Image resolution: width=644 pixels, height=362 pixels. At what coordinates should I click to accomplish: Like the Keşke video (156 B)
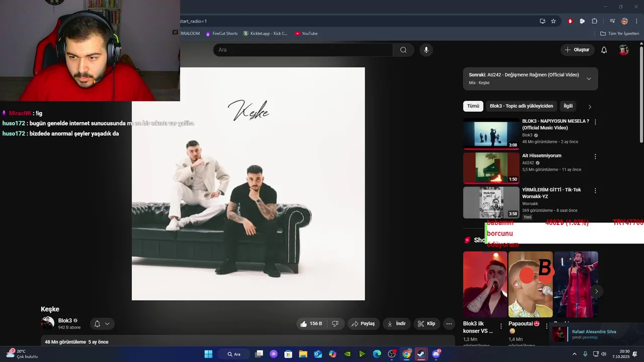311,324
